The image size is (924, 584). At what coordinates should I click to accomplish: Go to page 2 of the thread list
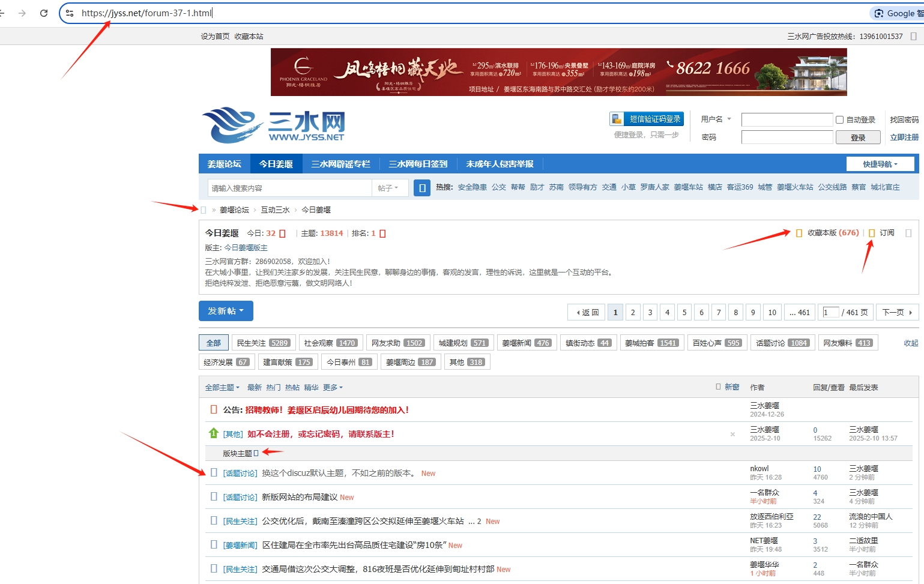tap(633, 312)
